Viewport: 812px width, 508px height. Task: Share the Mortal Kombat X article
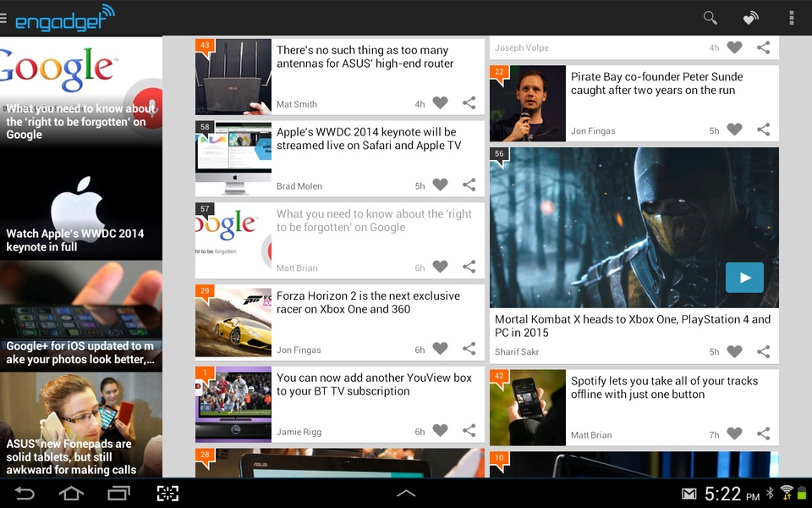[x=763, y=351]
